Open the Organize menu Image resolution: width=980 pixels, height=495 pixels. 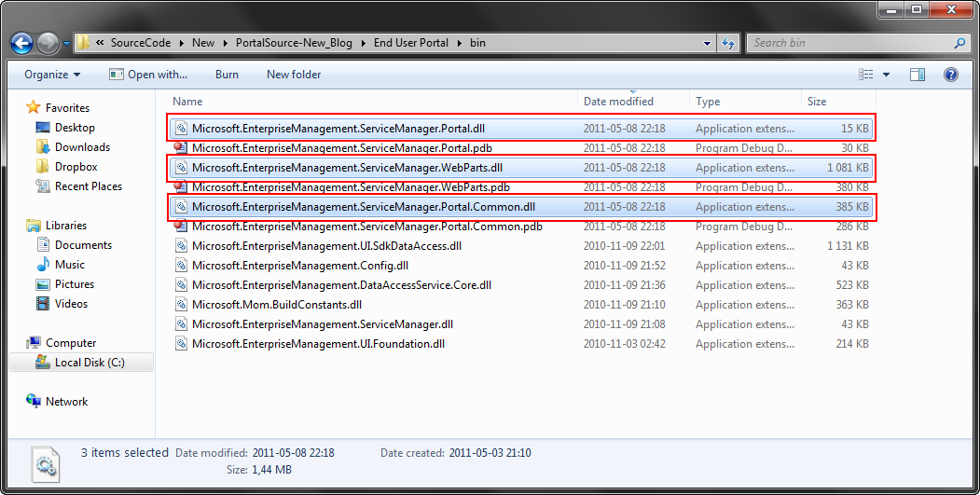pyautogui.click(x=52, y=75)
